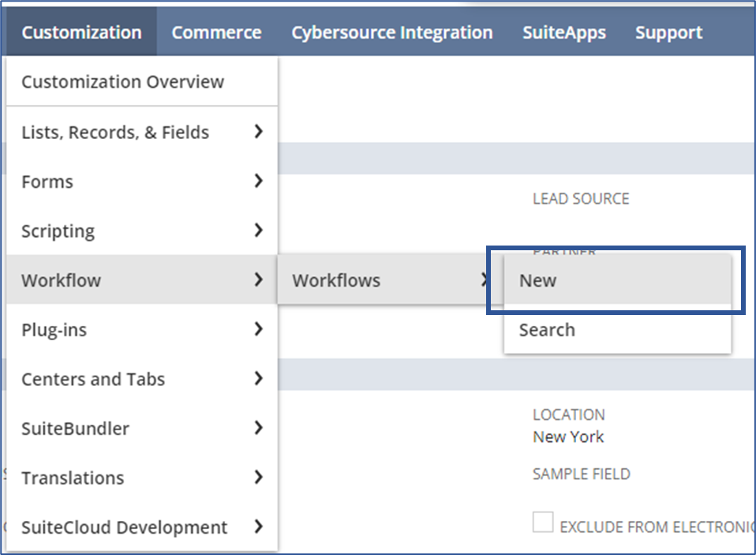Viewport: 756px width, 555px height.
Task: Select the LOCATION field label
Action: coord(569,414)
